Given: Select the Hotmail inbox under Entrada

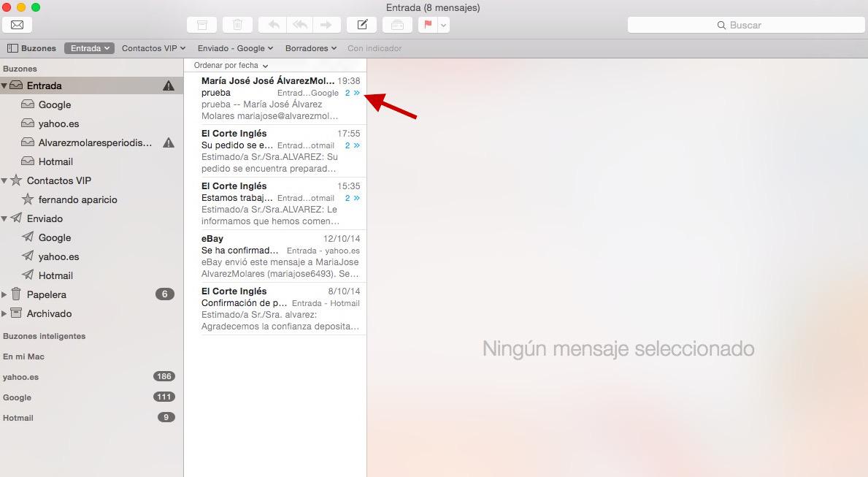Looking at the screenshot, I should tap(55, 161).
